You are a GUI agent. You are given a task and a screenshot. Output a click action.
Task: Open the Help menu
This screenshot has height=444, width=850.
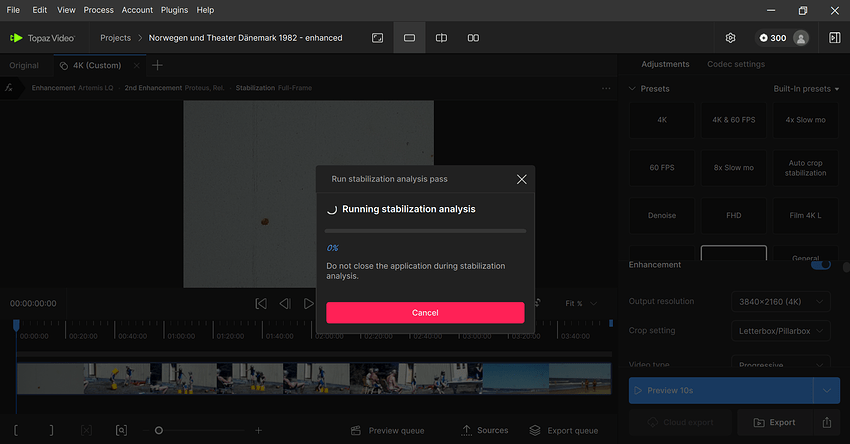[x=205, y=10]
